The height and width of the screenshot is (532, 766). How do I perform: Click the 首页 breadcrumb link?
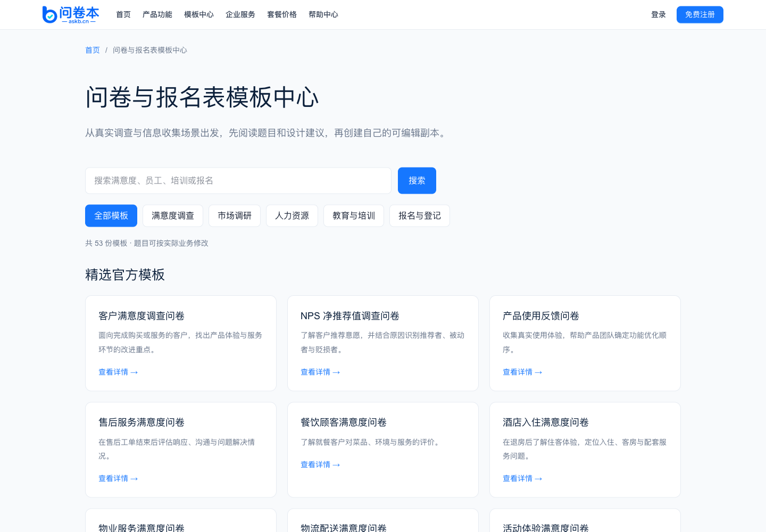(93, 50)
